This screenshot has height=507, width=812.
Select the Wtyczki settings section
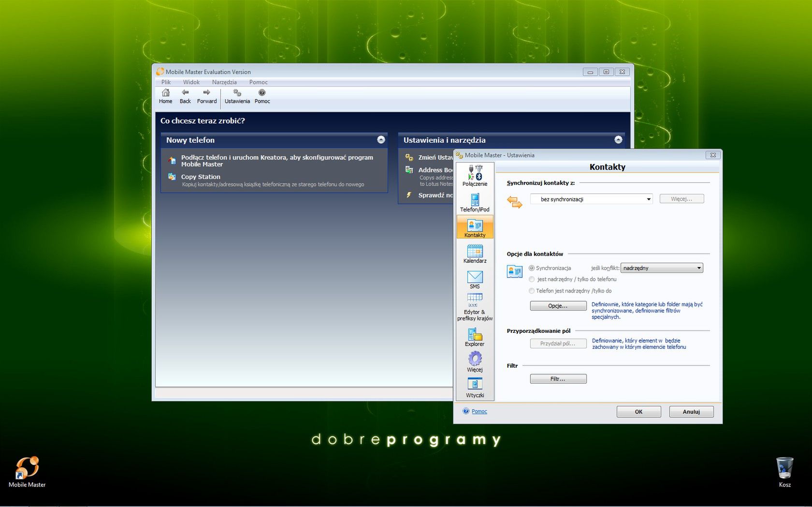tap(475, 388)
